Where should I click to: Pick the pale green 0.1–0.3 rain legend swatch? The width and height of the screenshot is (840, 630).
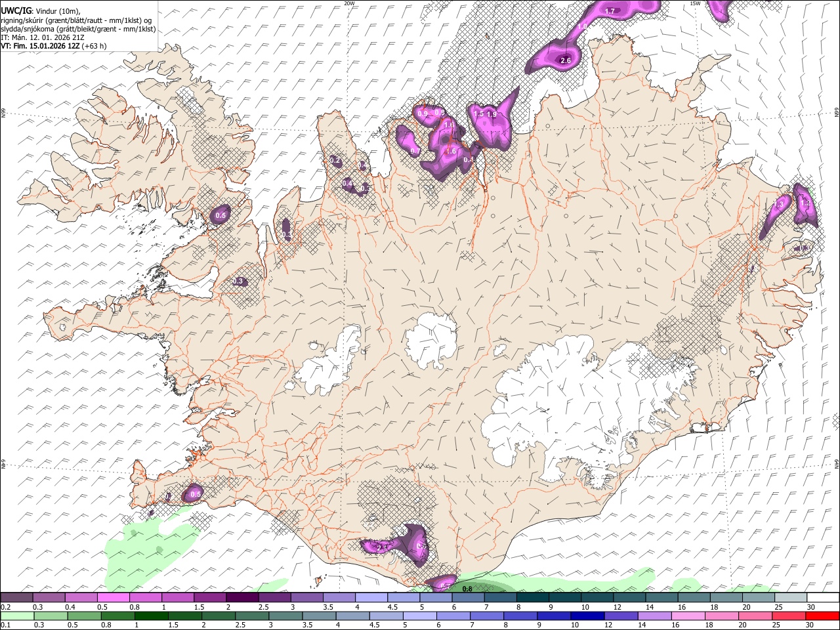pyautogui.click(x=18, y=616)
